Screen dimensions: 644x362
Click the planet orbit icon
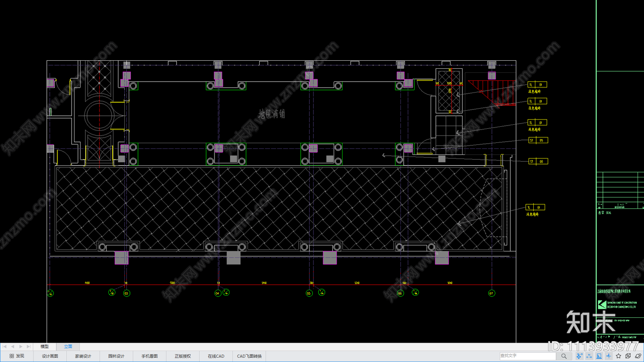pos(638,356)
